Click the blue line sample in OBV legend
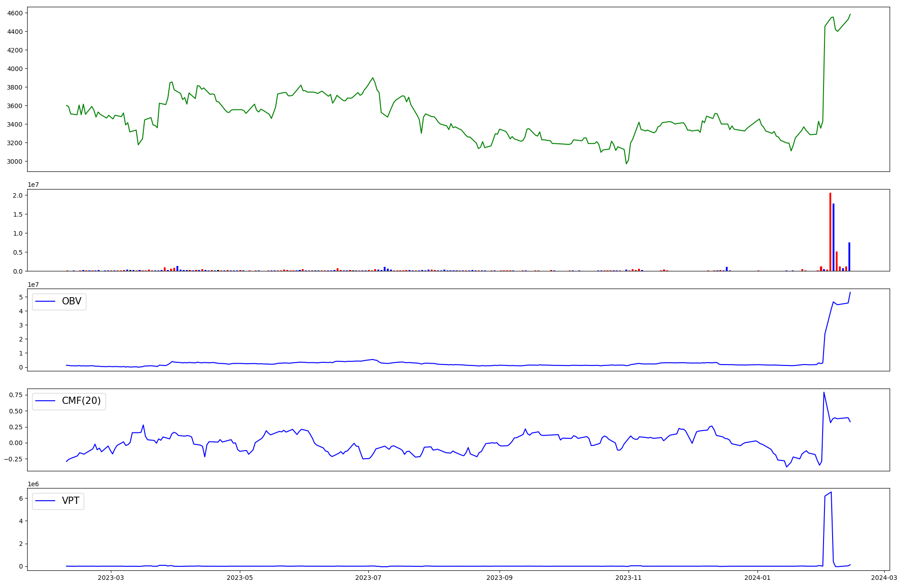905x588 pixels. (x=45, y=302)
